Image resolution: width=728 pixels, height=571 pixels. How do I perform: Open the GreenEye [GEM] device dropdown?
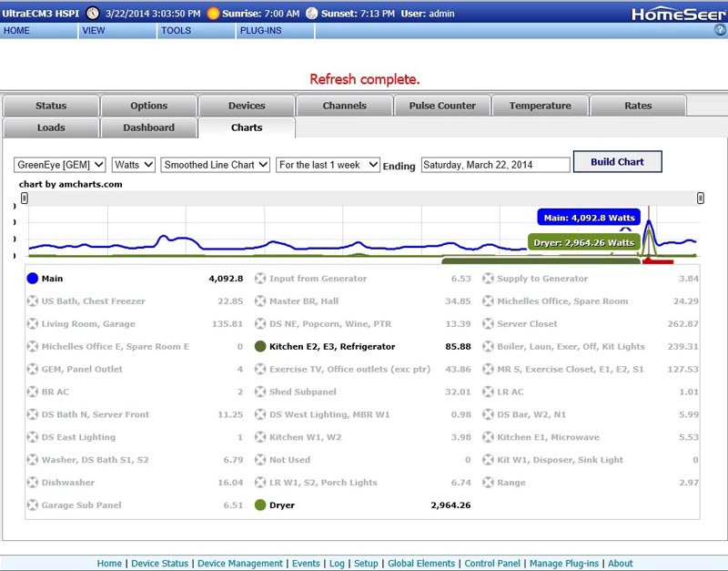(60, 165)
